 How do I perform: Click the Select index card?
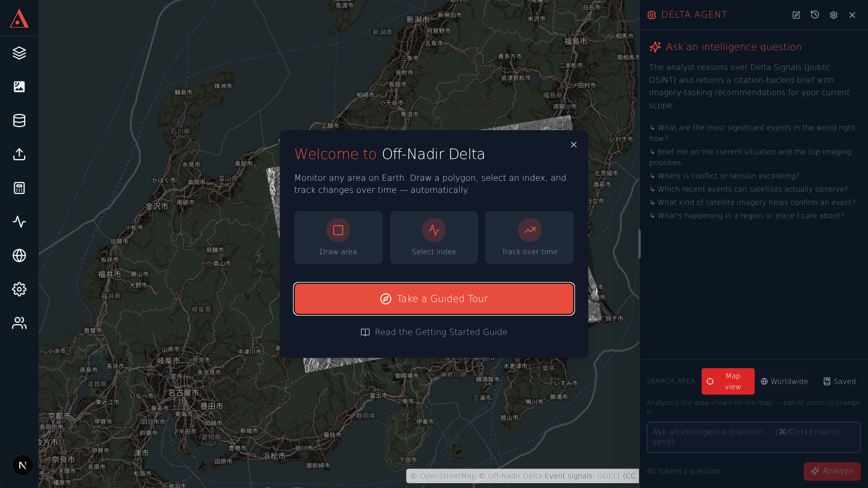coord(434,237)
